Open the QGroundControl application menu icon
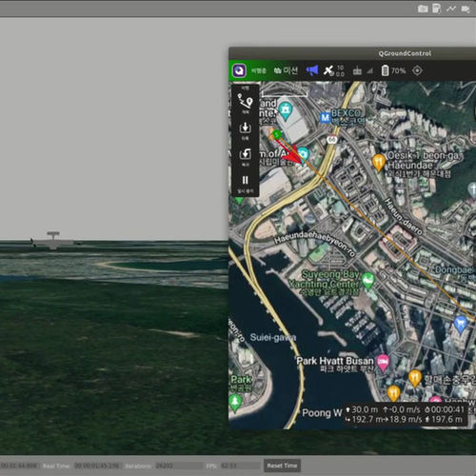This screenshot has height=476, width=476. click(239, 70)
